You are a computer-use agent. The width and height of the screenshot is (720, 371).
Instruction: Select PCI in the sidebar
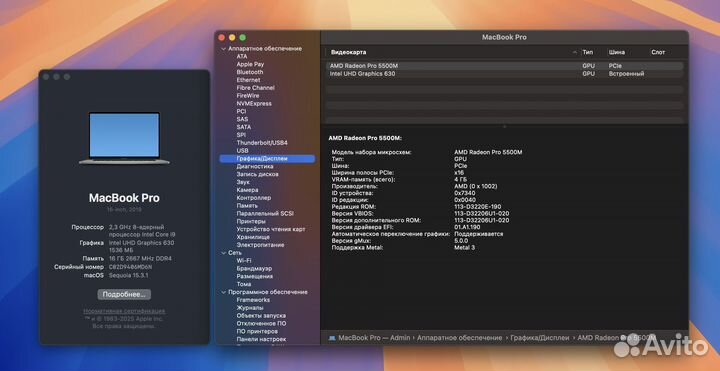(241, 111)
